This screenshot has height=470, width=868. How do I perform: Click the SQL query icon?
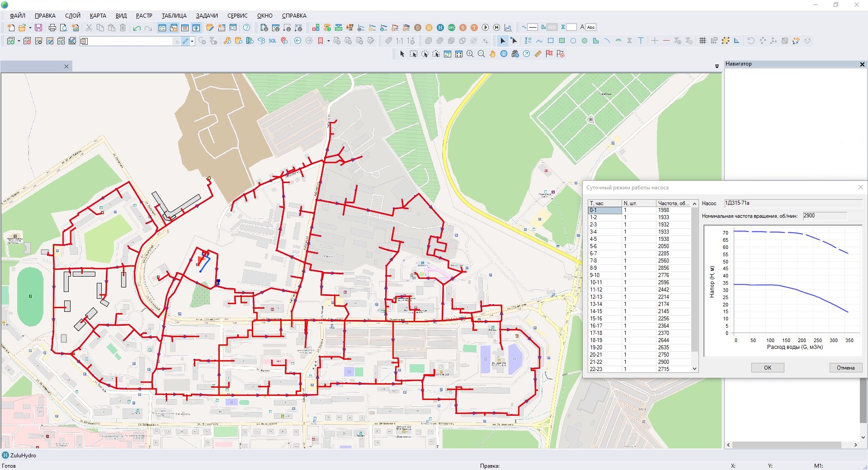pos(272,41)
